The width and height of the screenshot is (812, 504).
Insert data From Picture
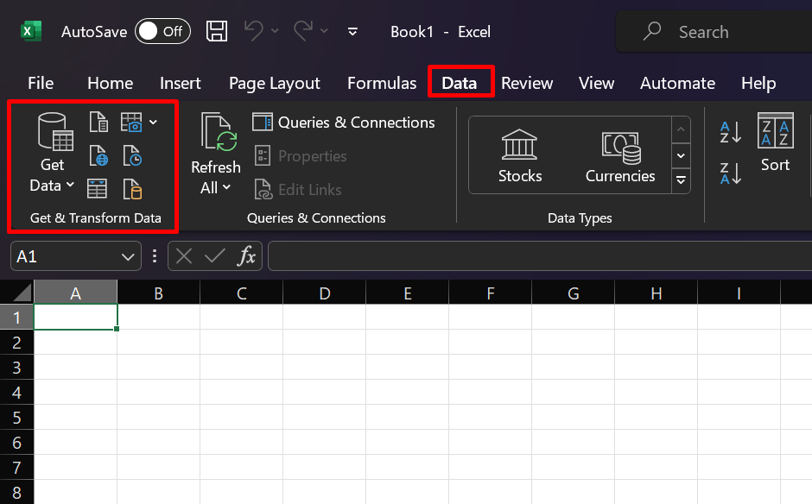[x=130, y=122]
